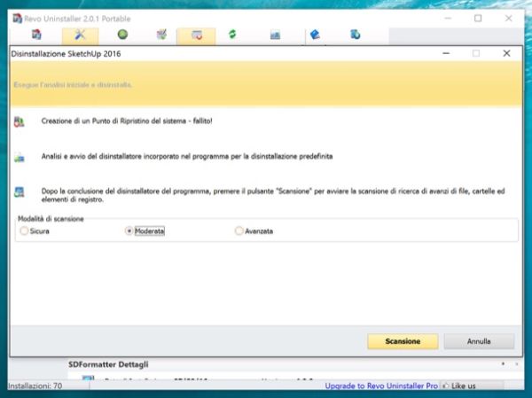Start the scan with Scansione button
This screenshot has width=532, height=398.
click(x=403, y=341)
